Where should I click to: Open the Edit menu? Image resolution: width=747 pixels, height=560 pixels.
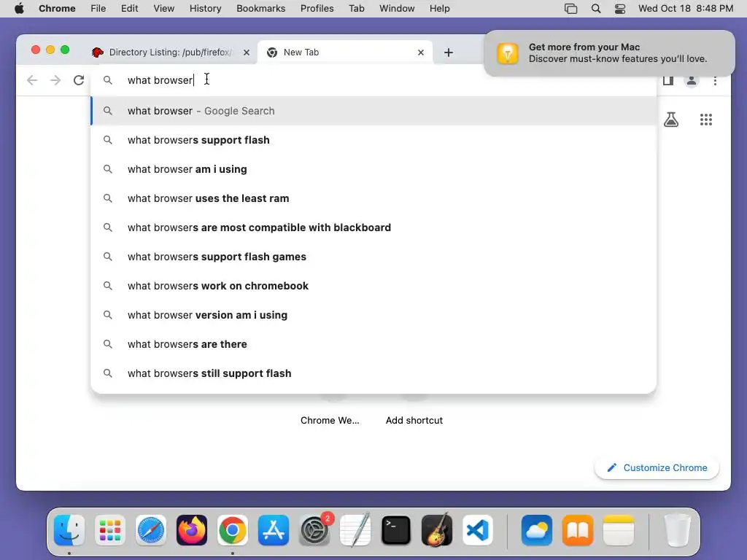pos(129,9)
